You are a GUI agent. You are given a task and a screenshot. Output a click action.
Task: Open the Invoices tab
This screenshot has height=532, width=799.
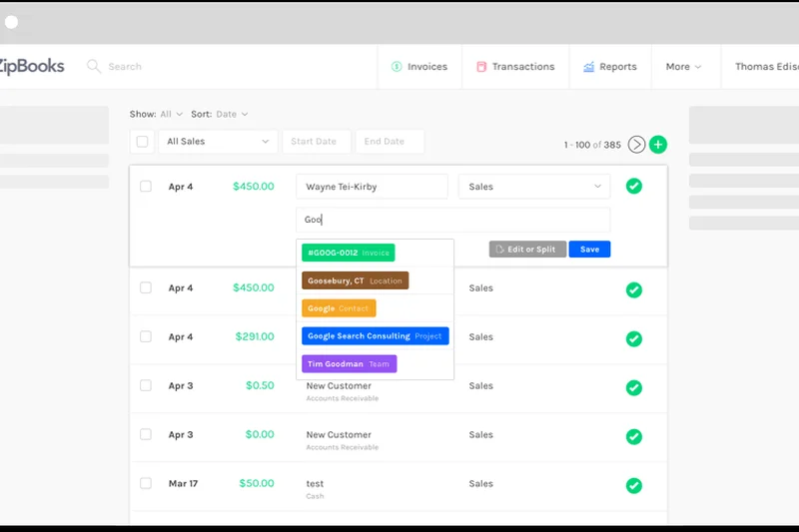point(418,67)
